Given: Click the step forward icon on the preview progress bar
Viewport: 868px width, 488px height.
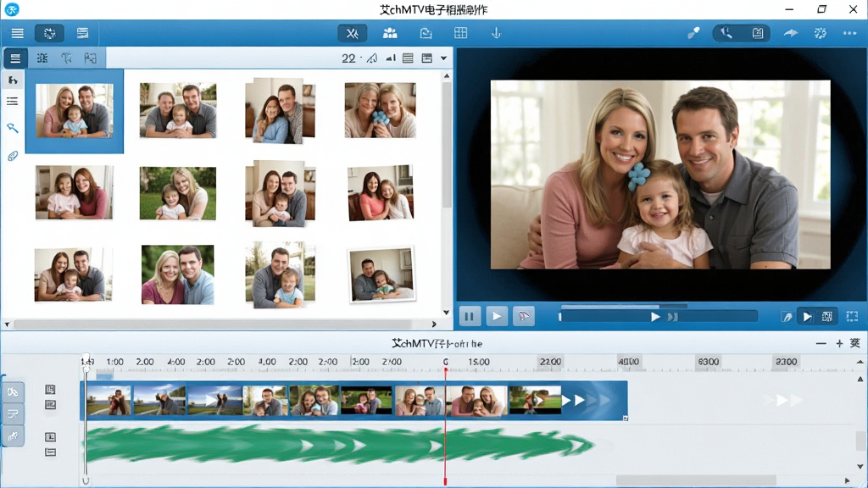Looking at the screenshot, I should 672,317.
